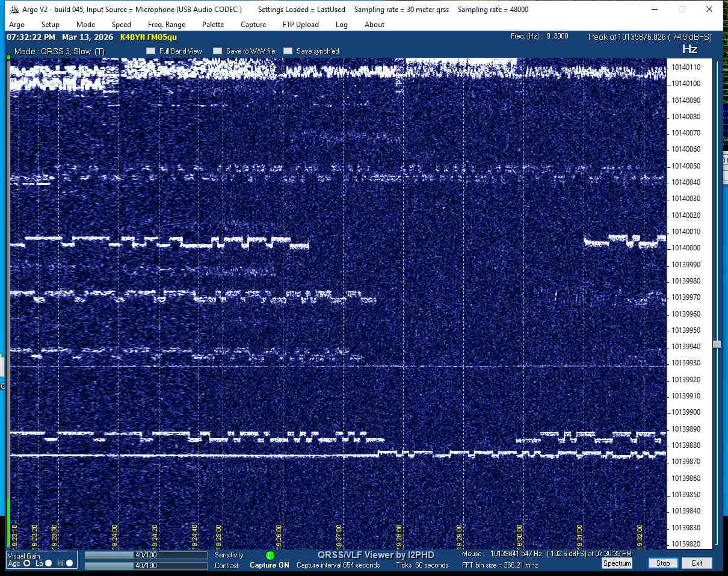Screen dimensions: 728x576
Task: Click the vertical frequency scrollbar handle
Action: click(x=717, y=344)
